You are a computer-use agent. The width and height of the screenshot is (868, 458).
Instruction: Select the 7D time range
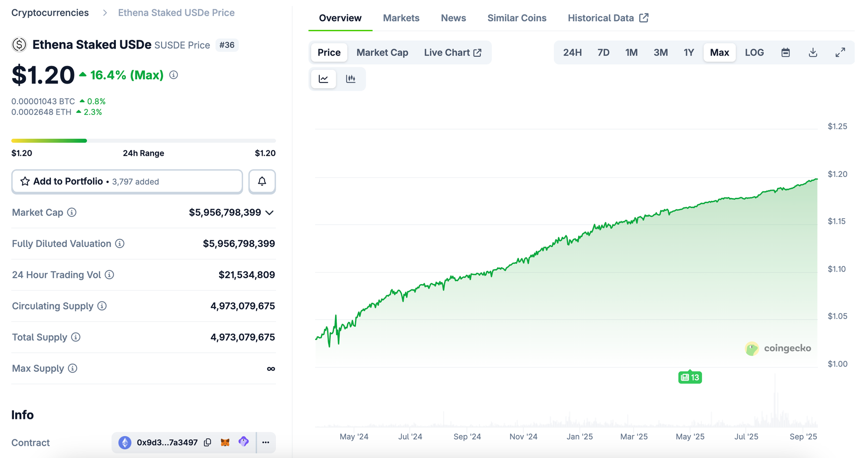click(603, 52)
